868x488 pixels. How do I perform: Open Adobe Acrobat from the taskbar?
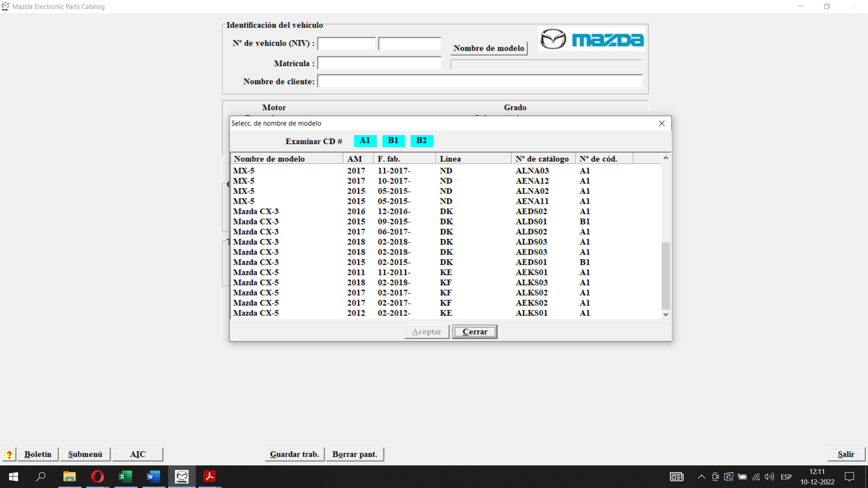(x=209, y=477)
